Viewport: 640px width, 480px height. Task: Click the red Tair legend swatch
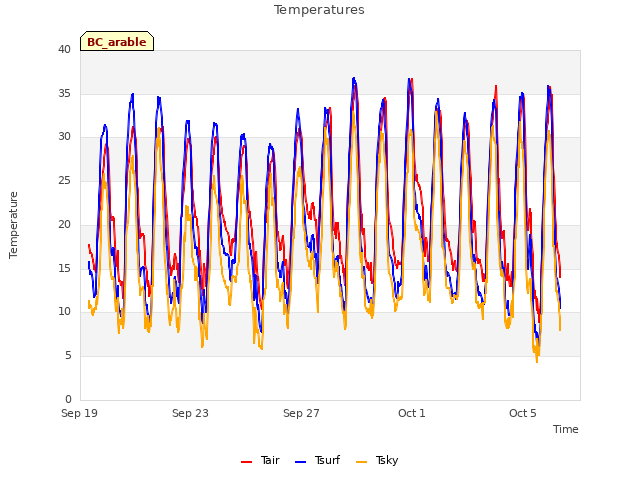[x=247, y=462]
